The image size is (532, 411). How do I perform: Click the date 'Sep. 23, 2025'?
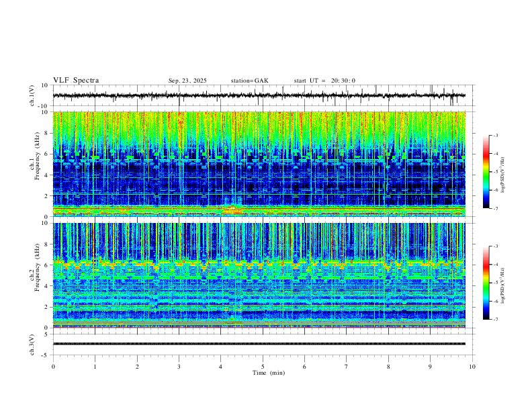pos(187,81)
